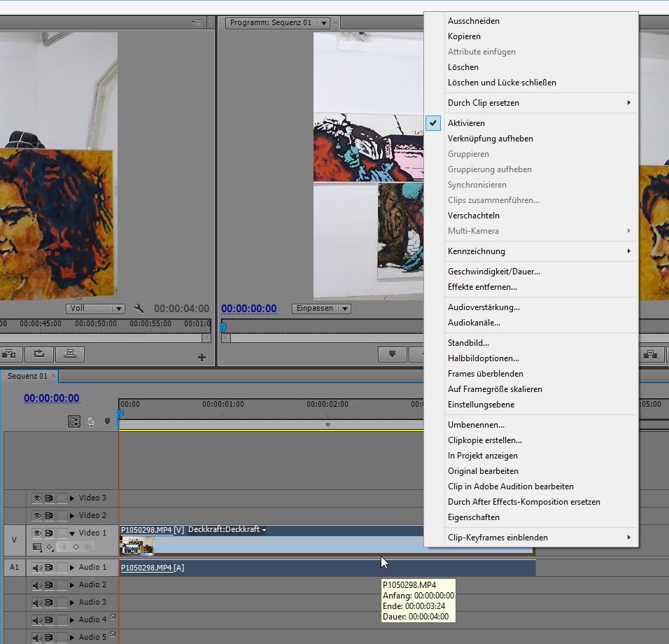Hide the Video 3 track with eye icon
The image size is (669, 644).
point(37,498)
